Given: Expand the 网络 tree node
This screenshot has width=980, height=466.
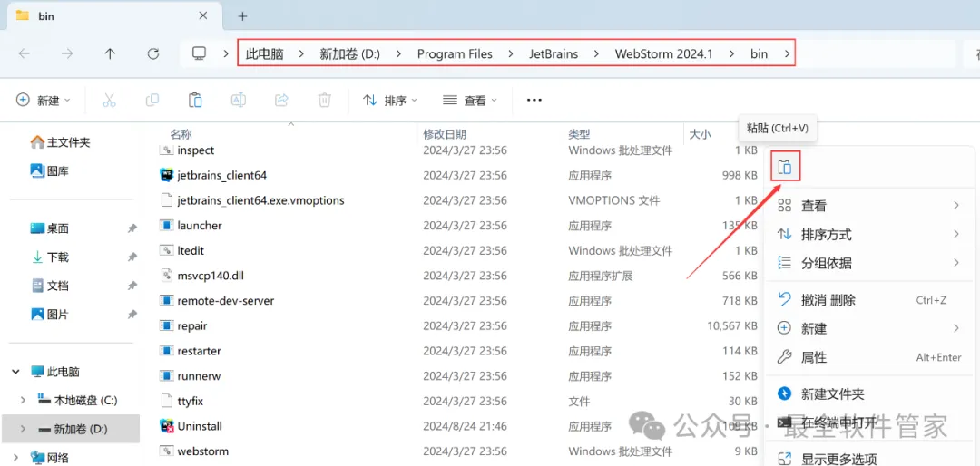Looking at the screenshot, I should [x=15, y=457].
